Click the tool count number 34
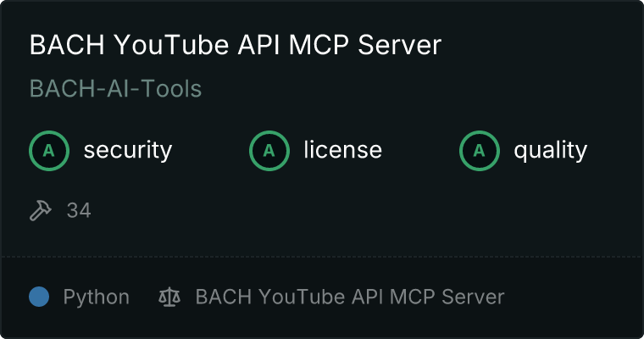Image resolution: width=644 pixels, height=339 pixels. [79, 210]
